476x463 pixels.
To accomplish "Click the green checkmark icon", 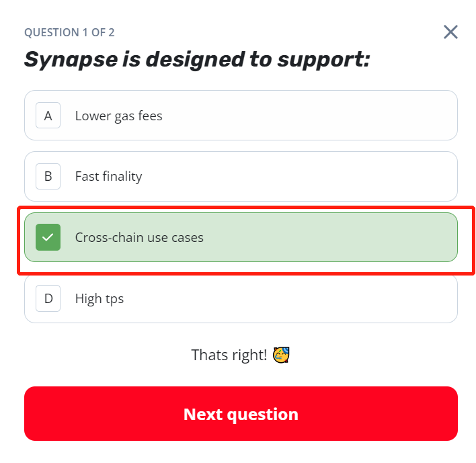I will 48,237.
